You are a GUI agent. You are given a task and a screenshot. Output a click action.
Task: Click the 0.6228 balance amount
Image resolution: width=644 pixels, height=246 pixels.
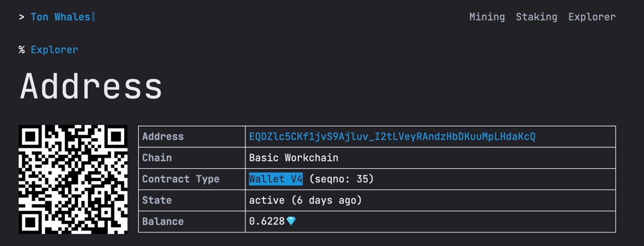[x=267, y=221]
